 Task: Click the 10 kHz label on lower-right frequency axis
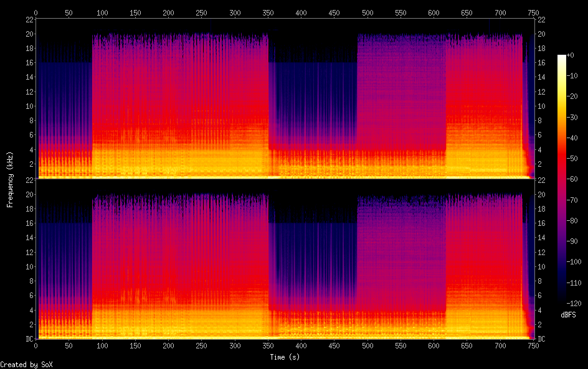click(541, 266)
